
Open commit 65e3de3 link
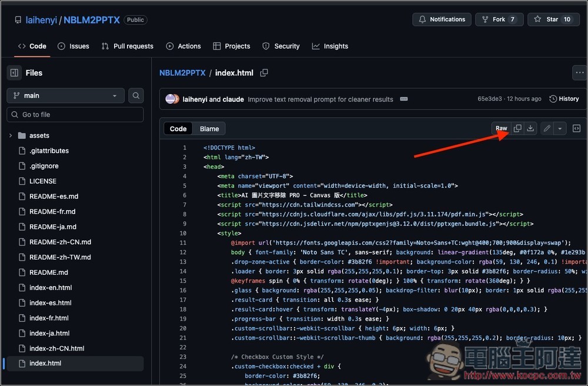[489, 99]
